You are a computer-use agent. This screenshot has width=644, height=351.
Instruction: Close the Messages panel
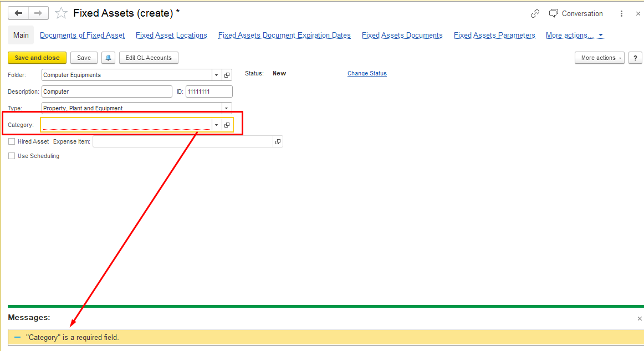(640, 318)
